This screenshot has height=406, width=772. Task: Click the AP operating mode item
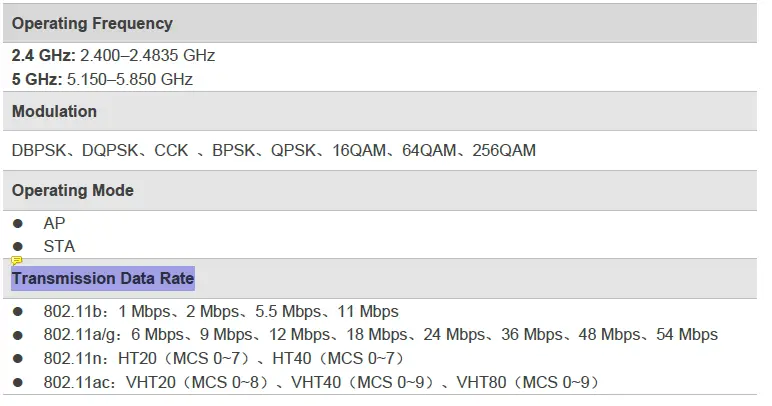[x=54, y=223]
